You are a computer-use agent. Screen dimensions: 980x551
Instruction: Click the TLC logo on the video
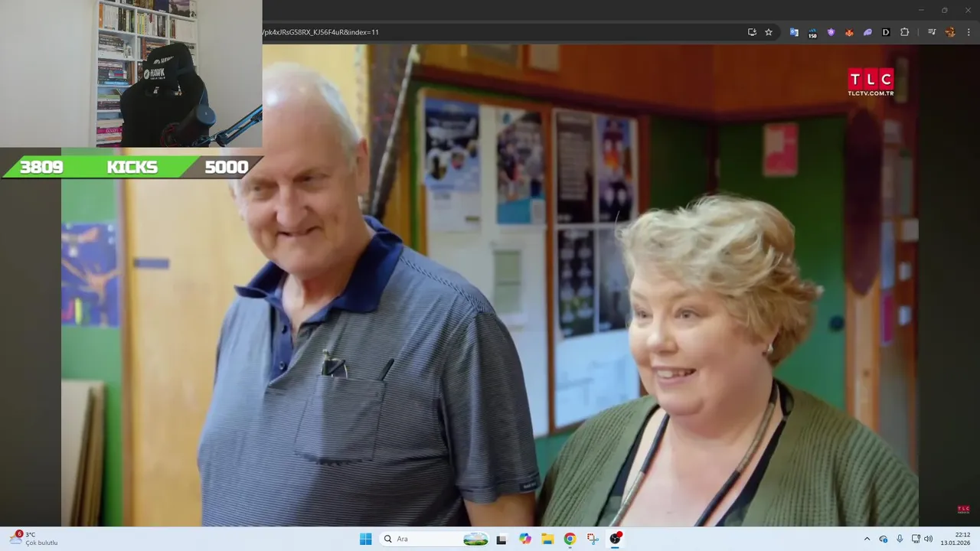click(x=871, y=82)
